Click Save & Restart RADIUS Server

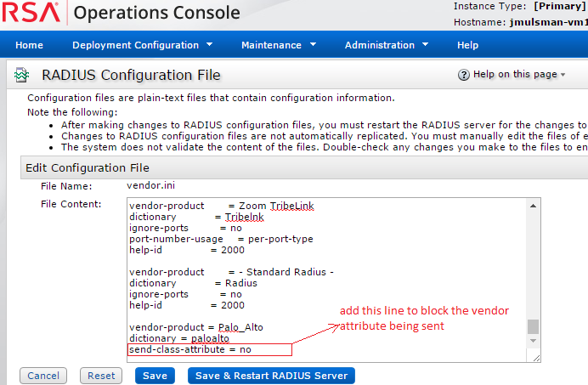[x=270, y=375]
